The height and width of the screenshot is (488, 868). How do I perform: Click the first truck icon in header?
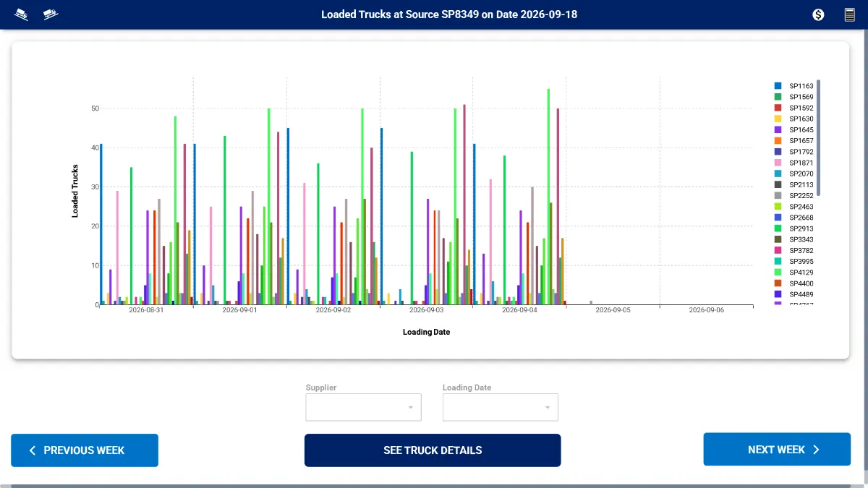pos(22,14)
